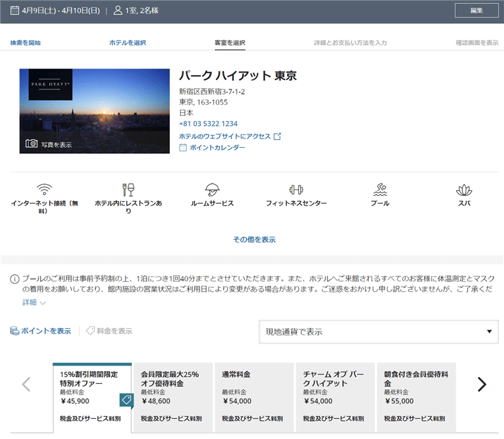Click the fitness center dumbbell icon
504x439 pixels.
[x=296, y=189]
